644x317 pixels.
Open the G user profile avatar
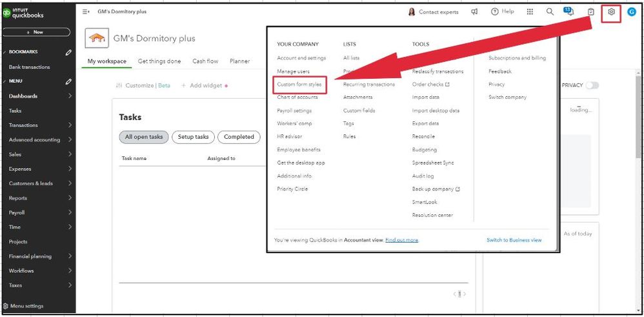tap(632, 12)
